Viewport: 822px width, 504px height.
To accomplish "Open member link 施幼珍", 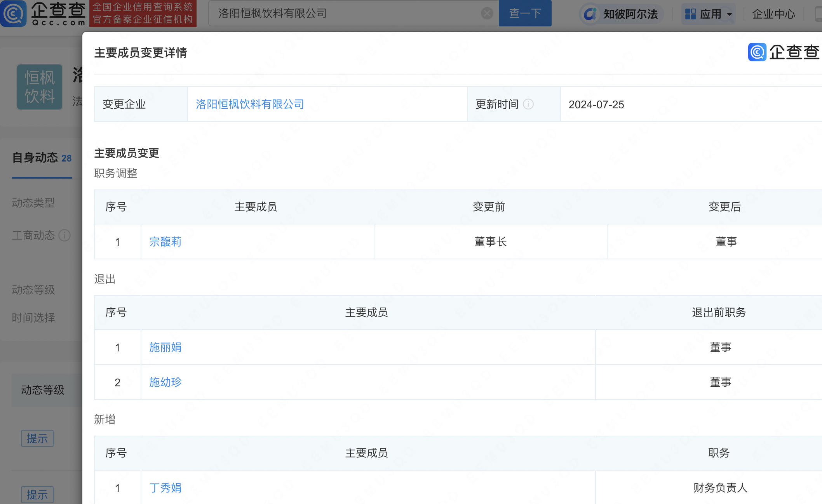I will 165,382.
